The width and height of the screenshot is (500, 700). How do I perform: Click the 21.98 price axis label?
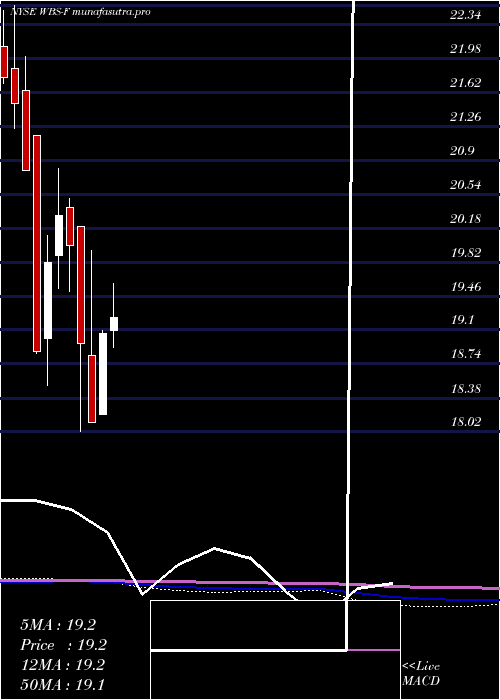[x=465, y=49]
